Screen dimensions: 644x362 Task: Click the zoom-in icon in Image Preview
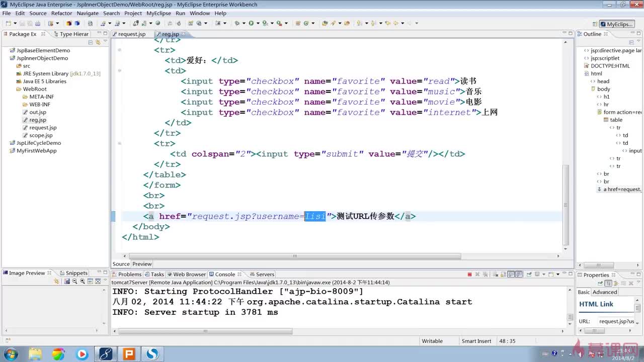(x=82, y=282)
